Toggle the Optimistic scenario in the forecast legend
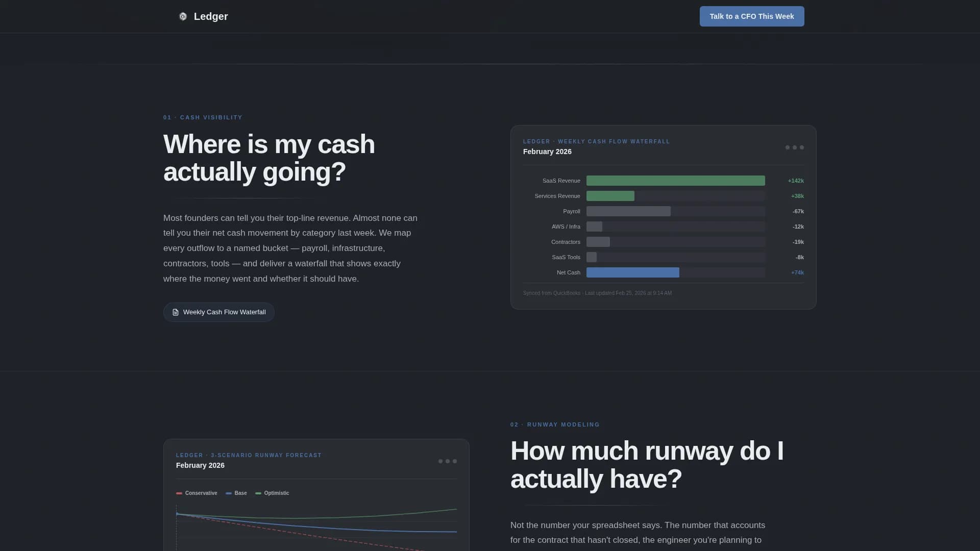This screenshot has height=551, width=980. [x=272, y=493]
